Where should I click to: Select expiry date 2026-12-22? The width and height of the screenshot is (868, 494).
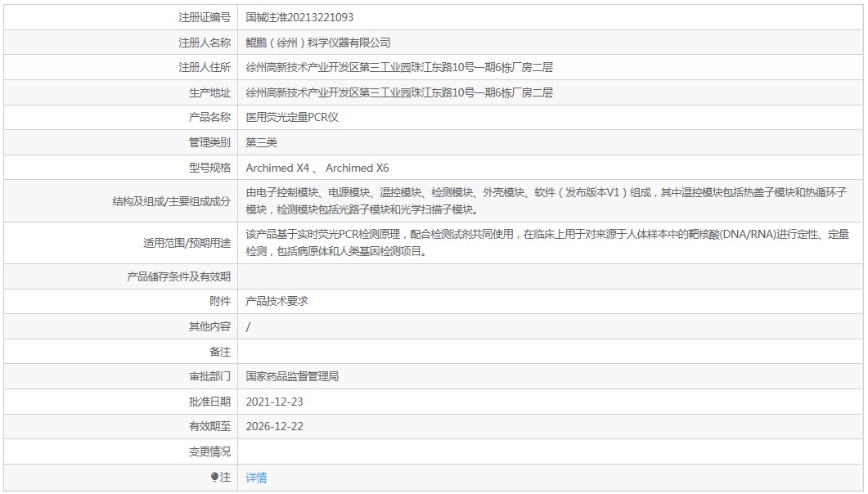[x=275, y=426]
